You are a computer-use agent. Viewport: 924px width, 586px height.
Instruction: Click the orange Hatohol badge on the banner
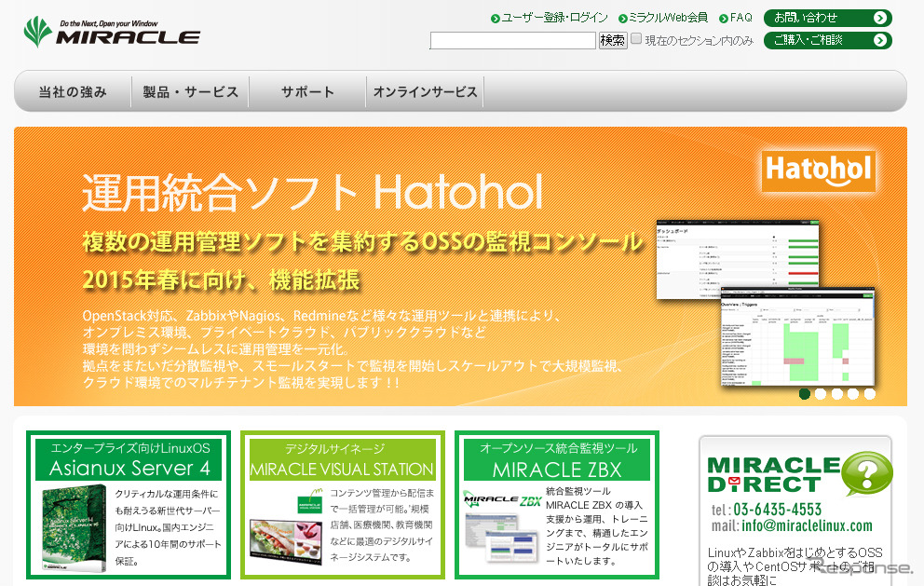(818, 172)
